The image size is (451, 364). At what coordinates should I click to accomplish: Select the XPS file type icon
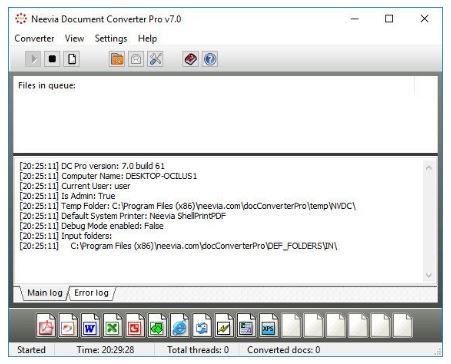268,325
